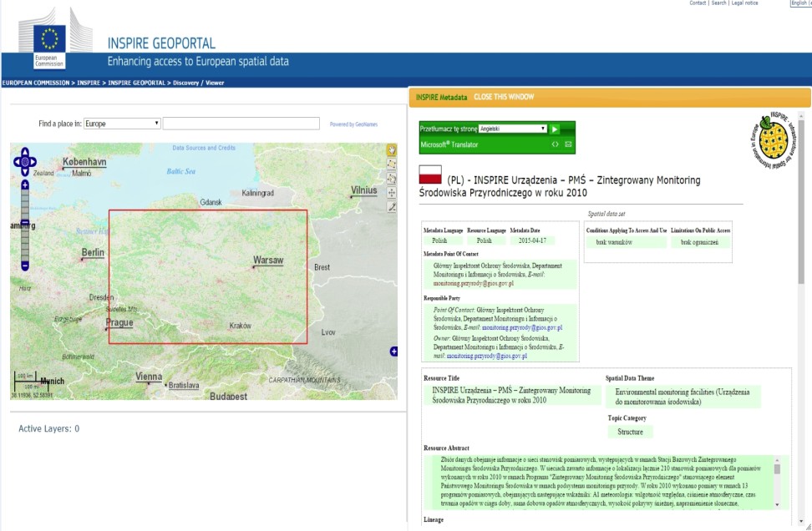Click the 'brak warunków' access conditions value
Image resolution: width=812 pixels, height=531 pixels.
[x=614, y=242]
